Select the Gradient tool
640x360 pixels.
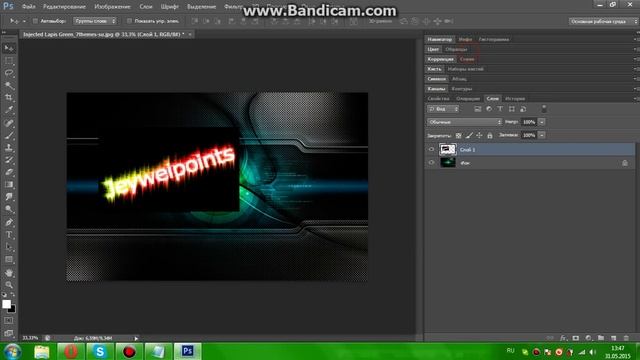point(9,184)
